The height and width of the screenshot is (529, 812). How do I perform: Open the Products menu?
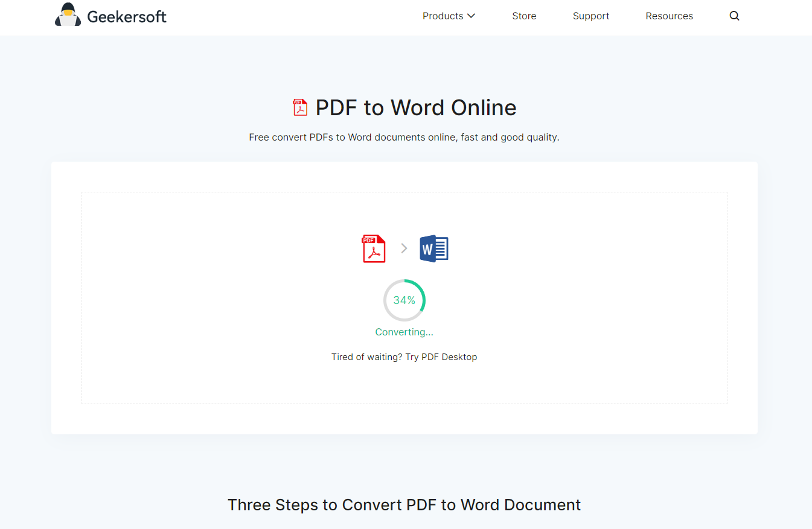(x=443, y=16)
